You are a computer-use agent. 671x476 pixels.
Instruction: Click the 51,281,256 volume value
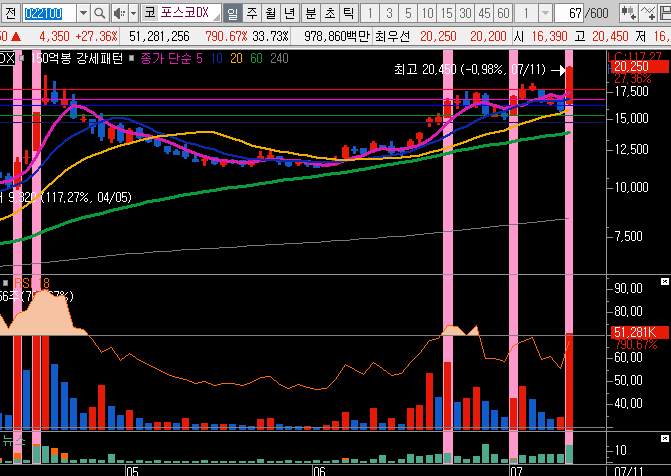pos(159,37)
